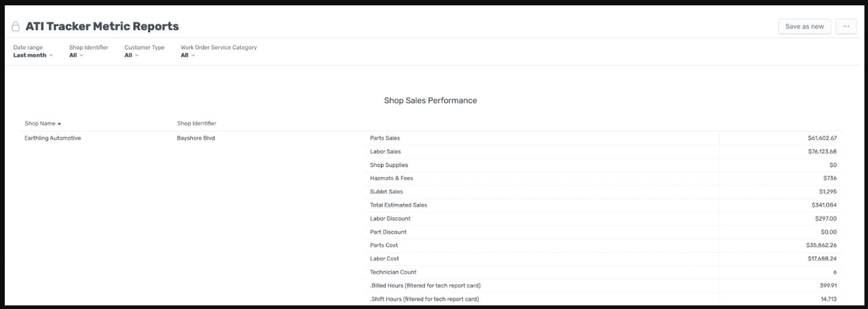
Task: Click the Bayshore Blvd identifier cell
Action: [196, 138]
